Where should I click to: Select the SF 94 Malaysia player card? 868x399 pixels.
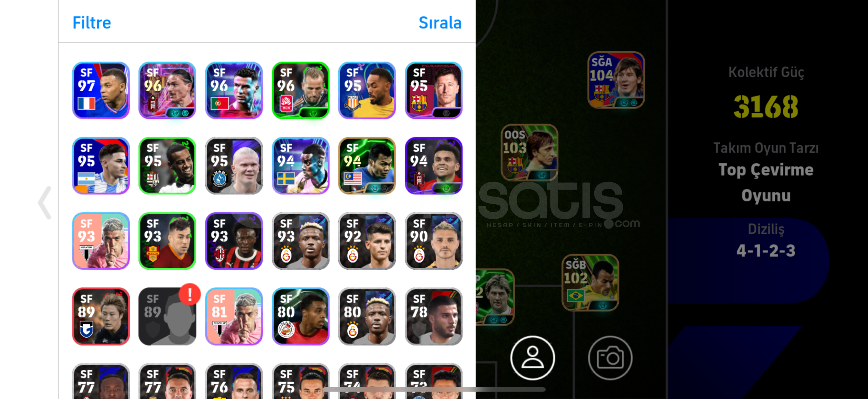click(367, 166)
